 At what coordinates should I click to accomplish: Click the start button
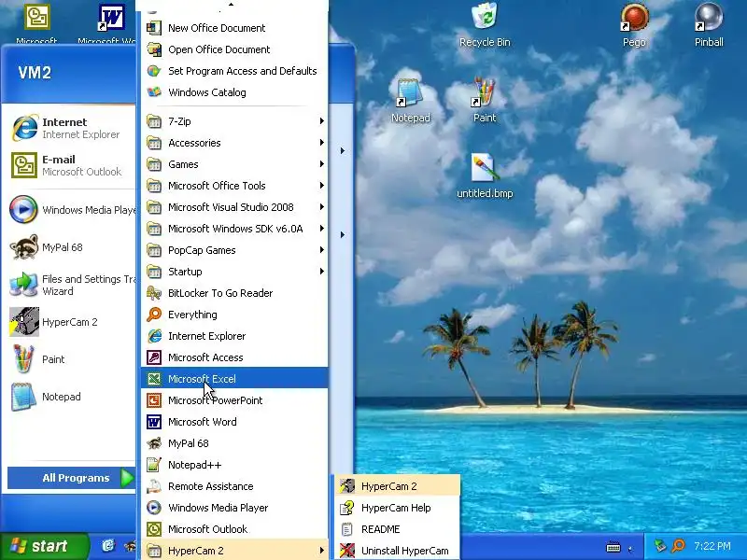tap(44, 546)
